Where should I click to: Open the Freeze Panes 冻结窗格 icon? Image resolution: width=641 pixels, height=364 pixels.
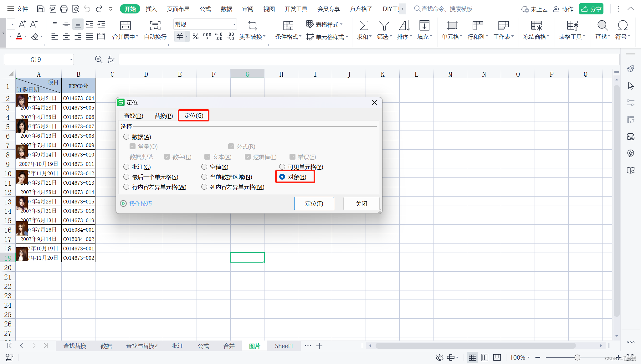(536, 26)
